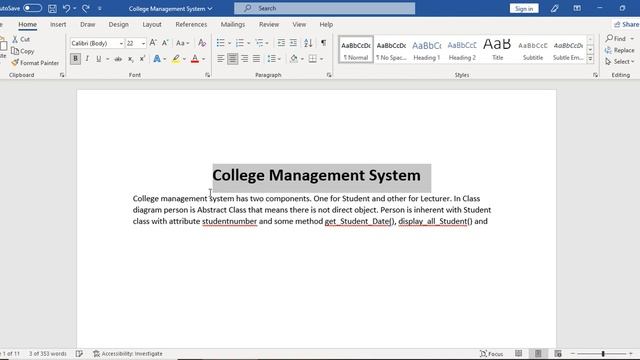Toggle Subscript formatting
640x360 pixels.
pos(130,59)
